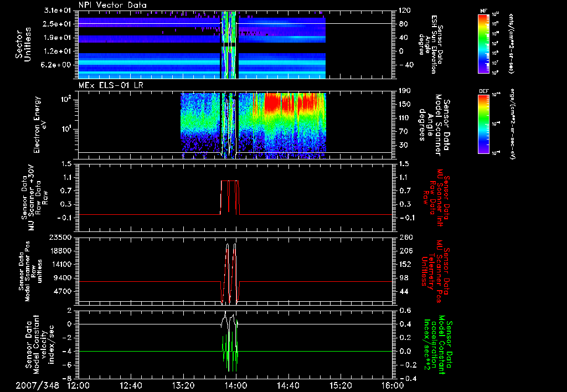Click the NPI Vector Data panel title

coord(112,5)
